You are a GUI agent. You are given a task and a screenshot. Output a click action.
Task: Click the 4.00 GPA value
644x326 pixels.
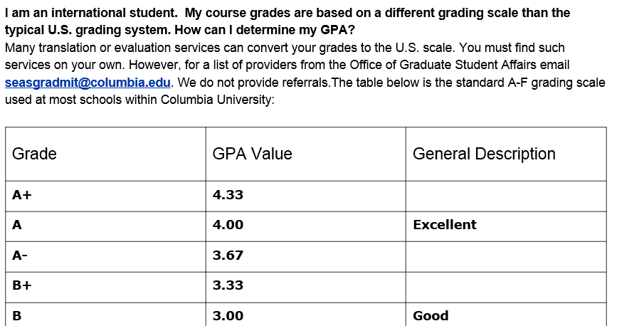[228, 225]
